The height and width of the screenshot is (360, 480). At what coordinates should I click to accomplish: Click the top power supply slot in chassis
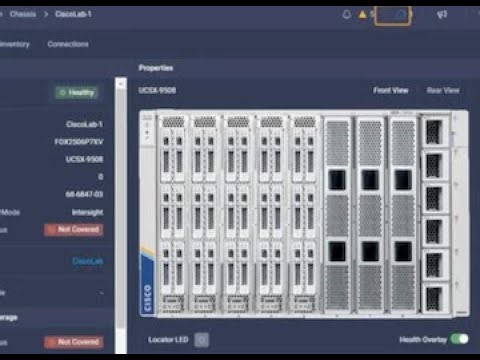click(x=435, y=131)
